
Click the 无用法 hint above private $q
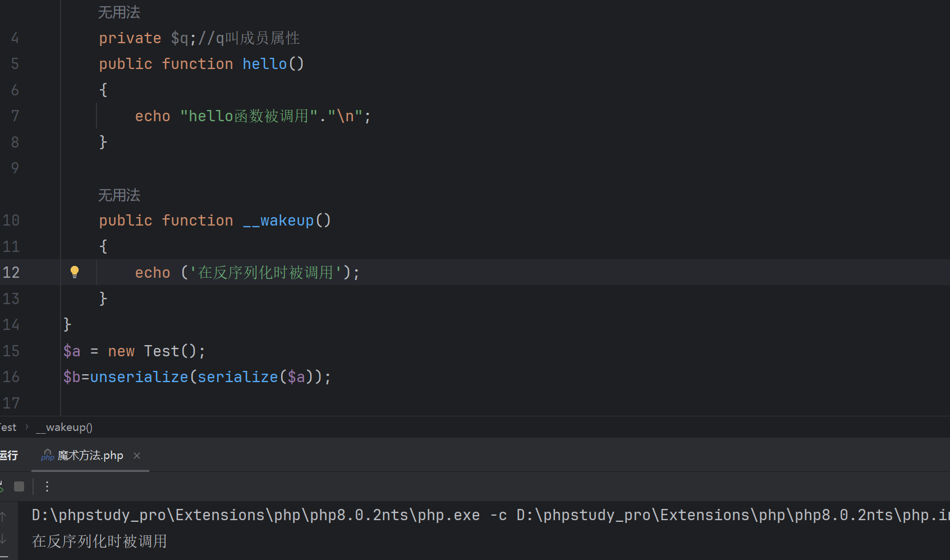point(119,12)
